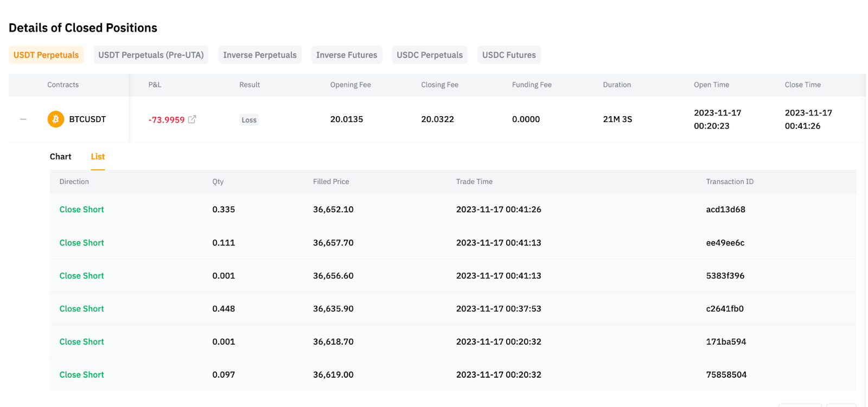Click transaction ID 75858504

point(726,375)
